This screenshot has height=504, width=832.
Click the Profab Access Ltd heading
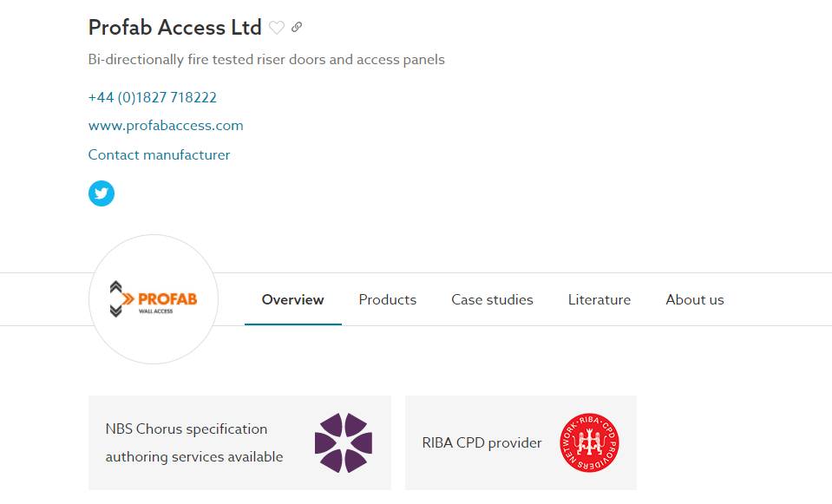(x=174, y=28)
